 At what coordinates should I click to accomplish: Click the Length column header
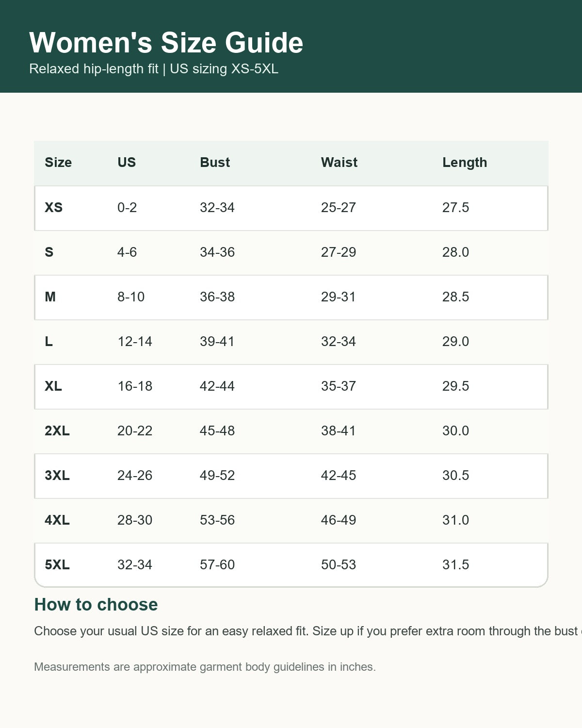tap(465, 163)
